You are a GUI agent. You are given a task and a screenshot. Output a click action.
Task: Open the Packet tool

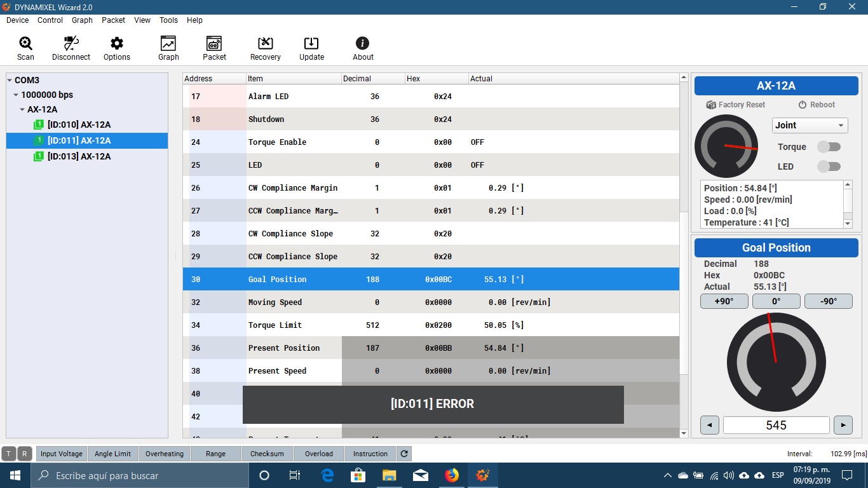214,46
